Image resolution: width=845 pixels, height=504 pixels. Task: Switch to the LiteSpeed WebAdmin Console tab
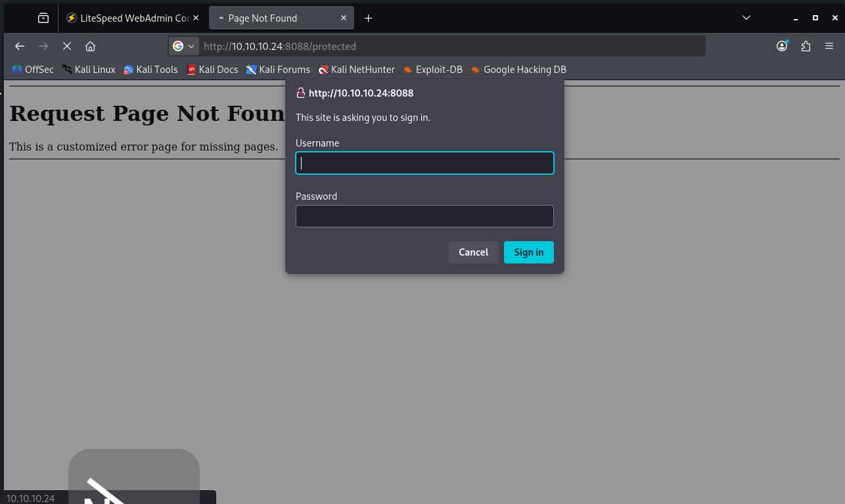[x=128, y=18]
